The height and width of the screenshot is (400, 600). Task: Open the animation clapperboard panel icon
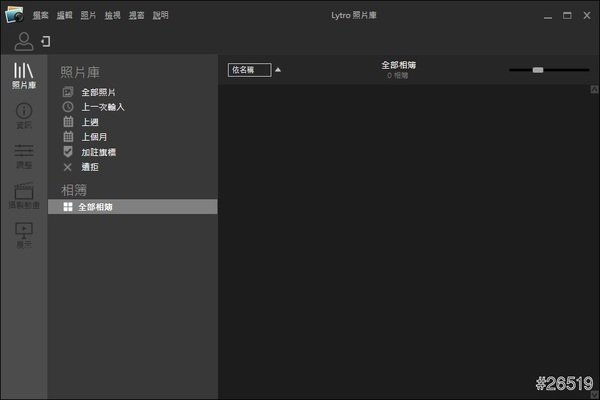[x=23, y=194]
